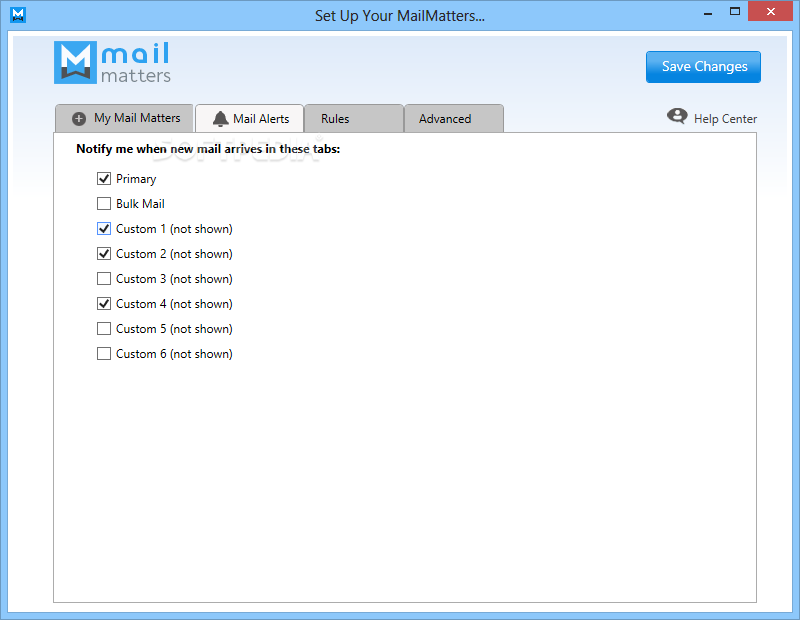Uncheck Custom 4 (not shown) checkbox
The height and width of the screenshot is (620, 800).
coord(104,304)
